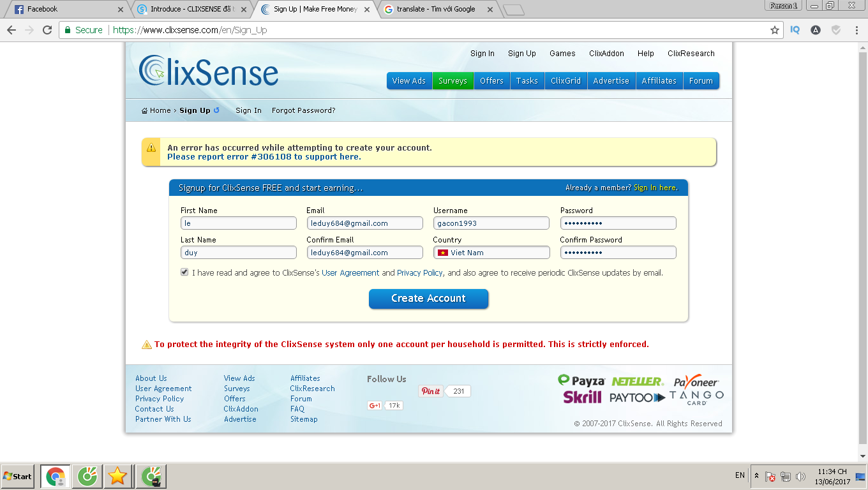Click the First Name input field
The image size is (868, 490).
[x=239, y=223]
